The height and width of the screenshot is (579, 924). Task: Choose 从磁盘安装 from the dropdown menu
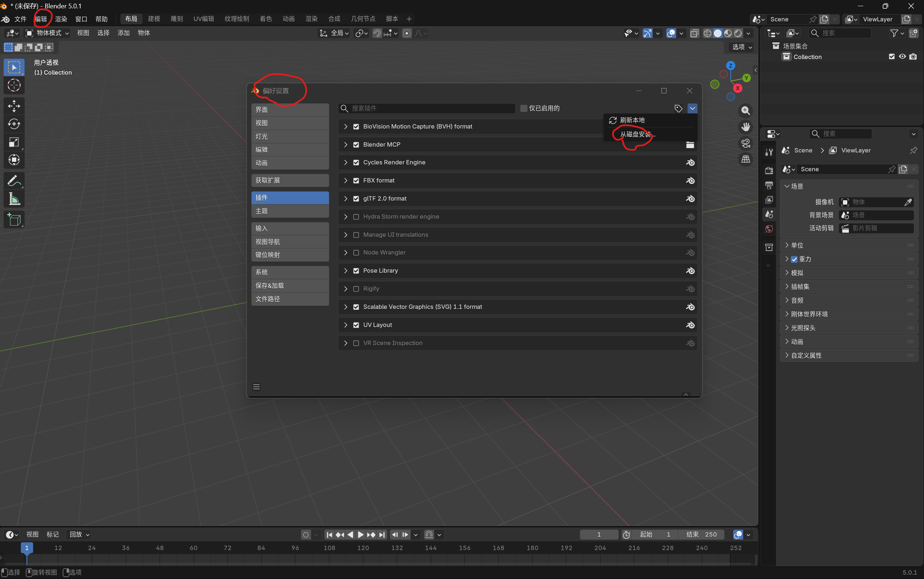(650, 134)
